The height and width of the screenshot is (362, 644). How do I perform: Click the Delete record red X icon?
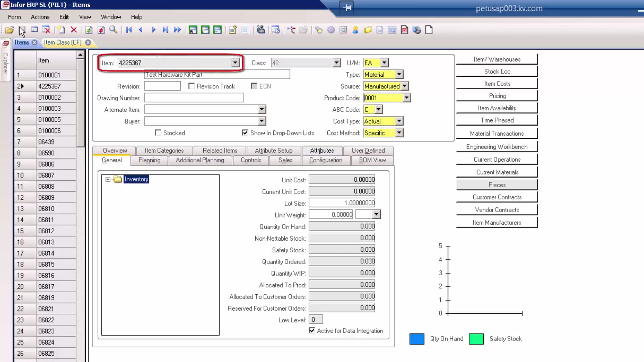[74, 30]
